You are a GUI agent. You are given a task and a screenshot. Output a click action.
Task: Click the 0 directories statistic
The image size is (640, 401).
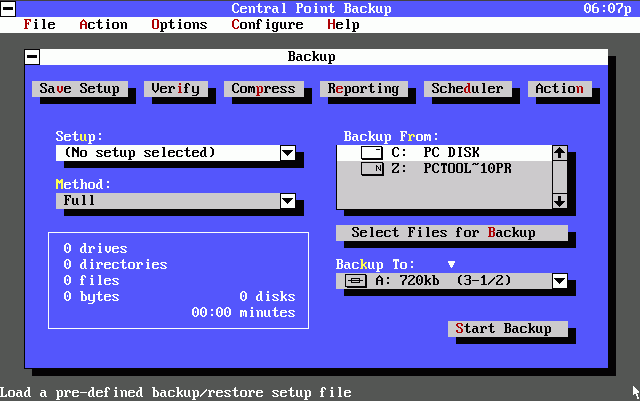coord(116,265)
